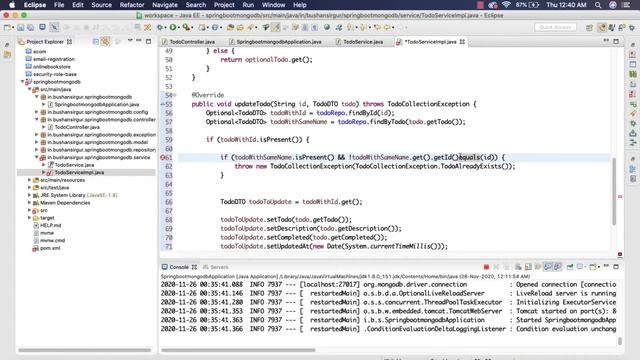Minimize the Project Explorer panel
640x360 pixels.
[x=139, y=41]
